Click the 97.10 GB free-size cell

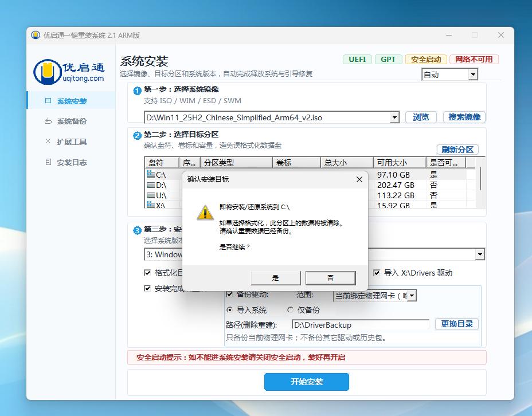click(x=394, y=175)
